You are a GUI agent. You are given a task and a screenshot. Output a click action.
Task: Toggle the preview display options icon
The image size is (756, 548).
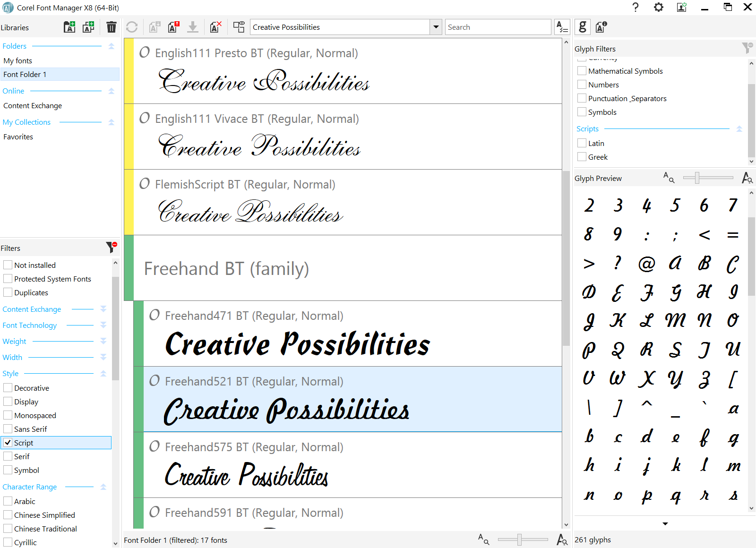pos(239,27)
